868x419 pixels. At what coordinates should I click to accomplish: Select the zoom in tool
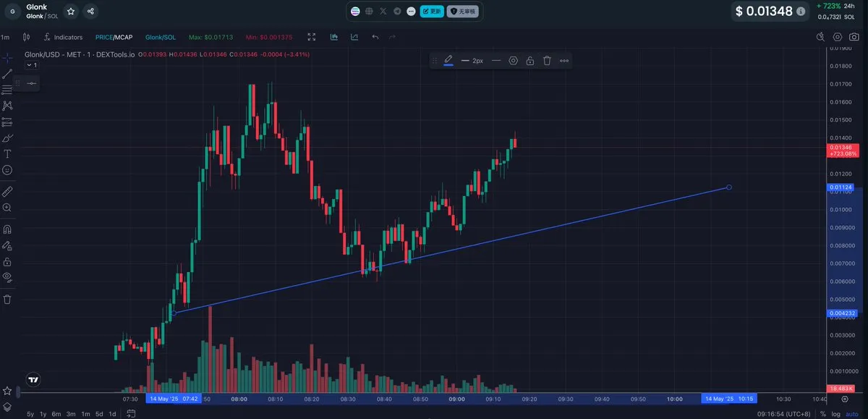7,208
